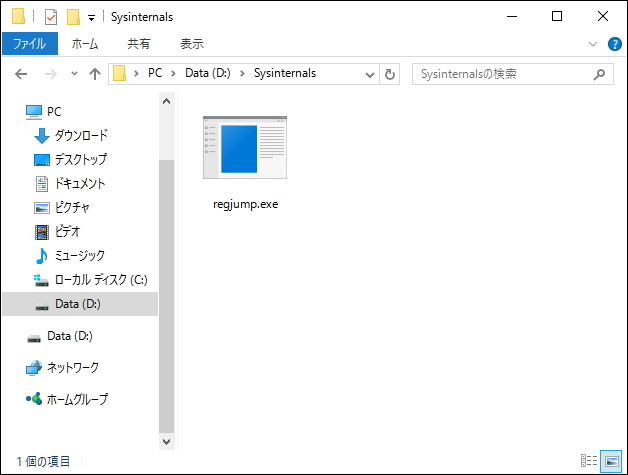The image size is (628, 475).
Task: Click the network globe icon
Action: pyautogui.click(x=34, y=368)
